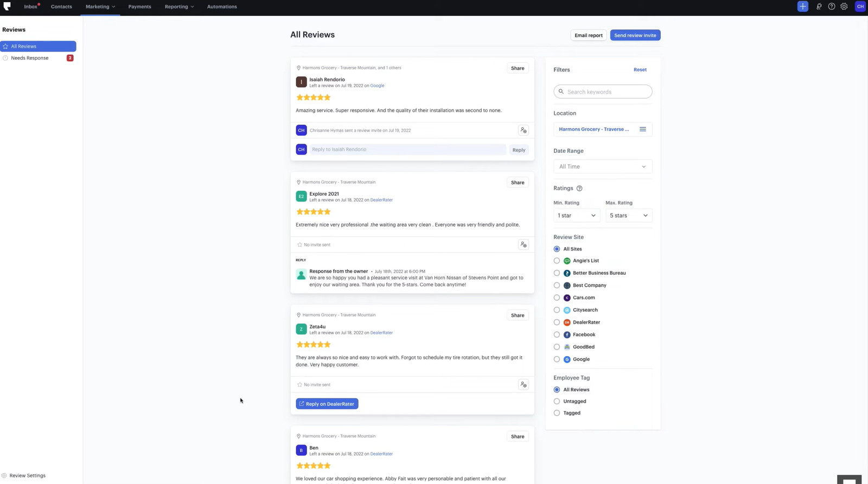Click the DealerRater site logo icon

pos(567,322)
